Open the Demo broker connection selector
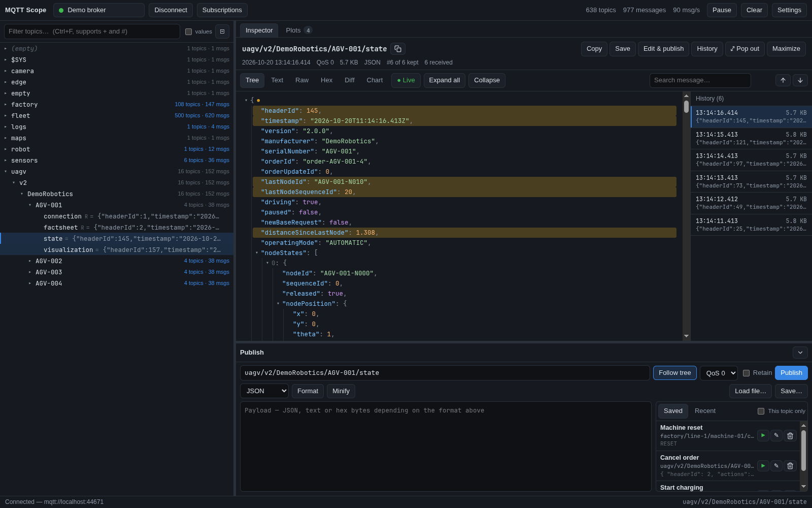This screenshot has height=508, width=812. point(99,10)
